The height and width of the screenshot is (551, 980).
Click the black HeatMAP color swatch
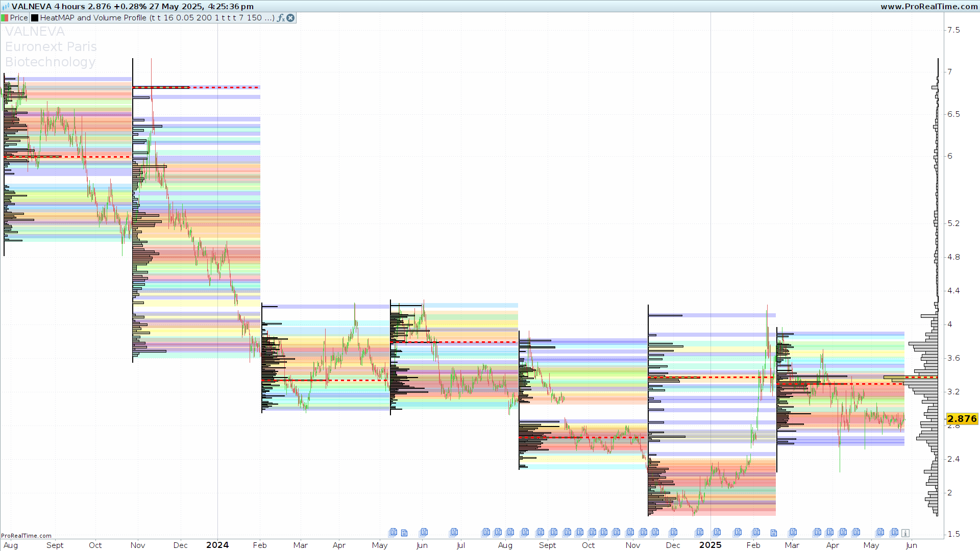coord(35,18)
